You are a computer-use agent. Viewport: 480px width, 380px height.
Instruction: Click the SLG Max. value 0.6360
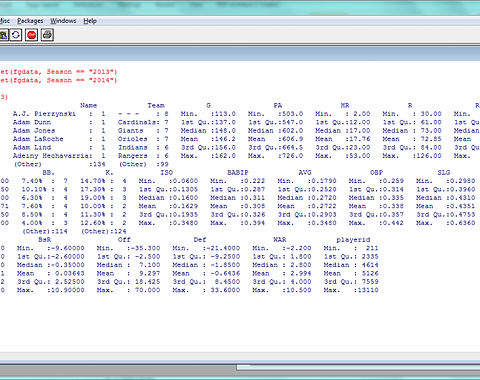pos(462,223)
